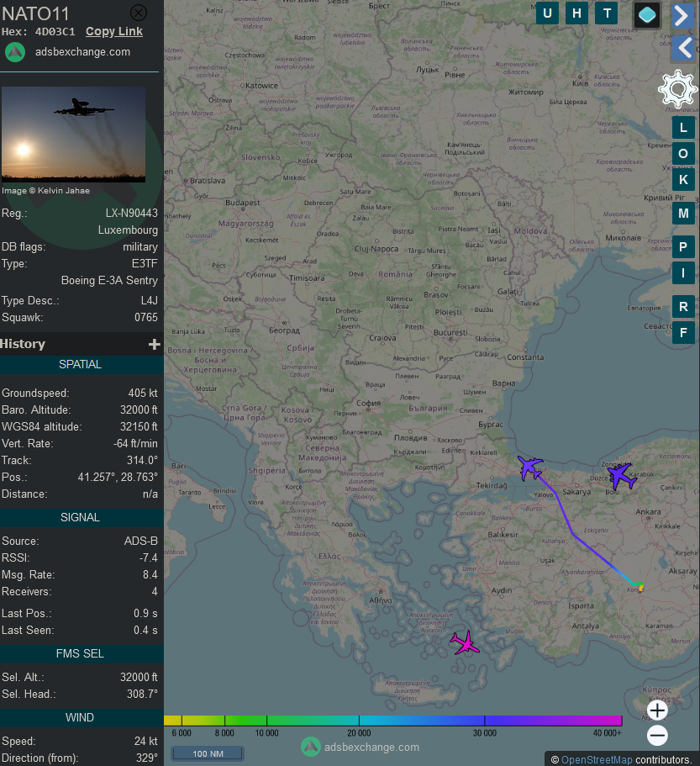The width and height of the screenshot is (700, 766).
Task: Select the magenta aircraft over the Aegean
Action: point(465,643)
